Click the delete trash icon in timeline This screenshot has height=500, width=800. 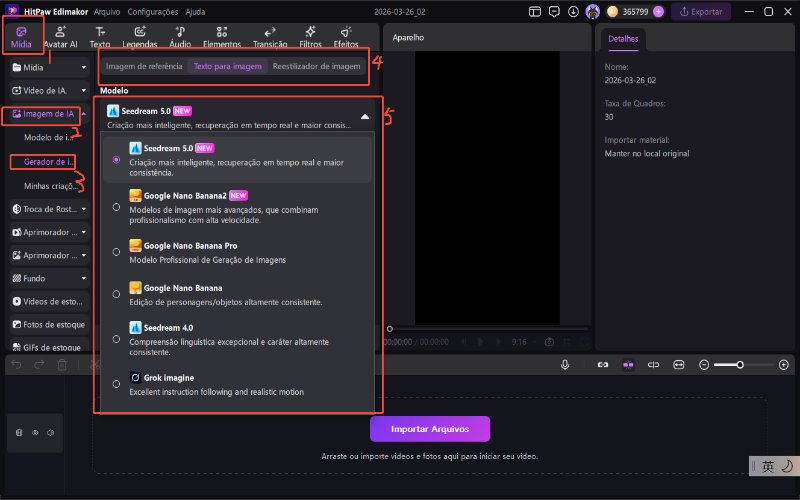(x=62, y=365)
